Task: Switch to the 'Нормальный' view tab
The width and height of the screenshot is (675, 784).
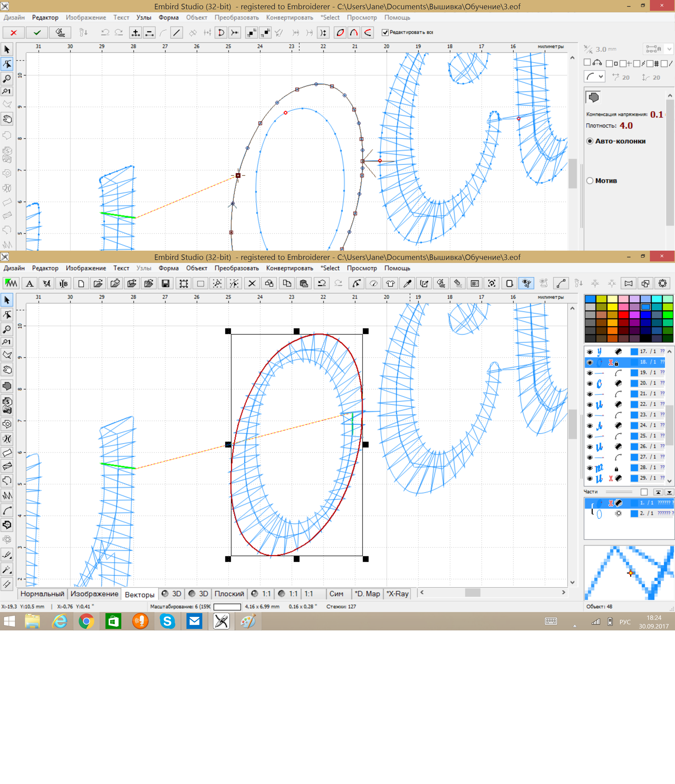Action: pyautogui.click(x=42, y=594)
